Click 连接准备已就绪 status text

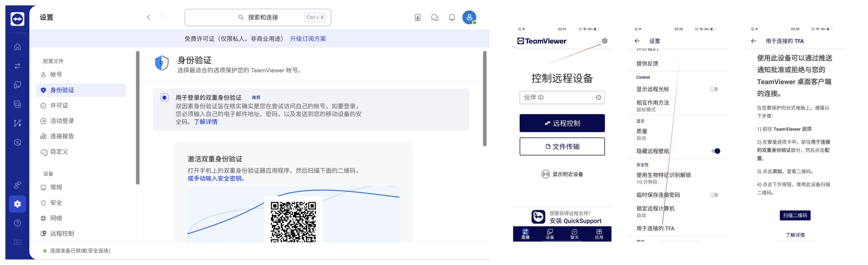[80, 251]
